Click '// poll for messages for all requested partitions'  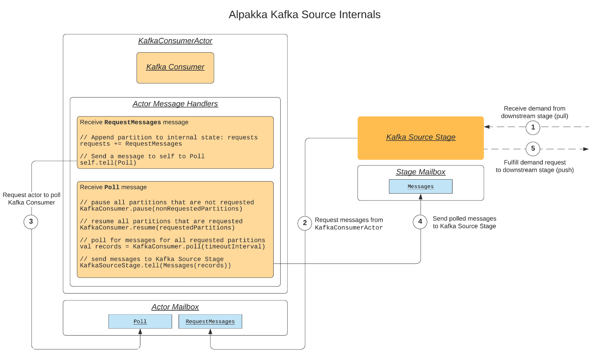pos(173,240)
